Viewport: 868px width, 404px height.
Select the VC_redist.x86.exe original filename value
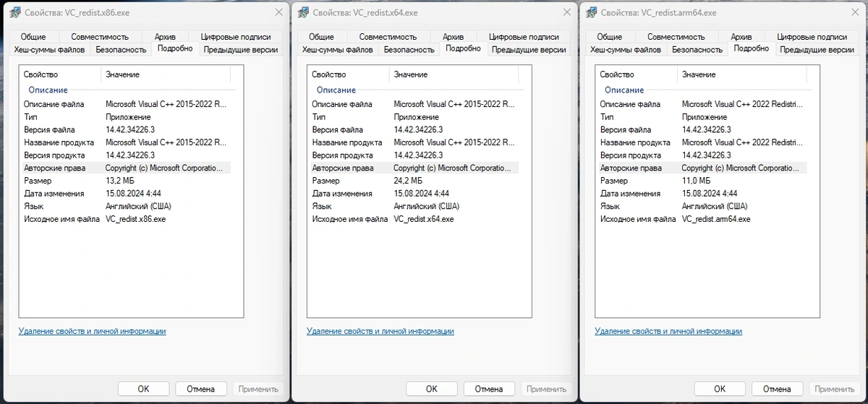click(136, 219)
